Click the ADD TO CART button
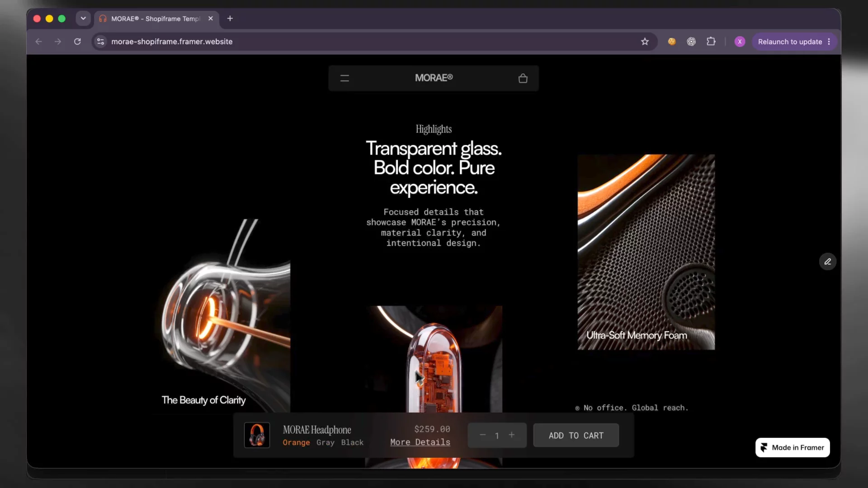This screenshot has width=868, height=488. [x=576, y=436]
